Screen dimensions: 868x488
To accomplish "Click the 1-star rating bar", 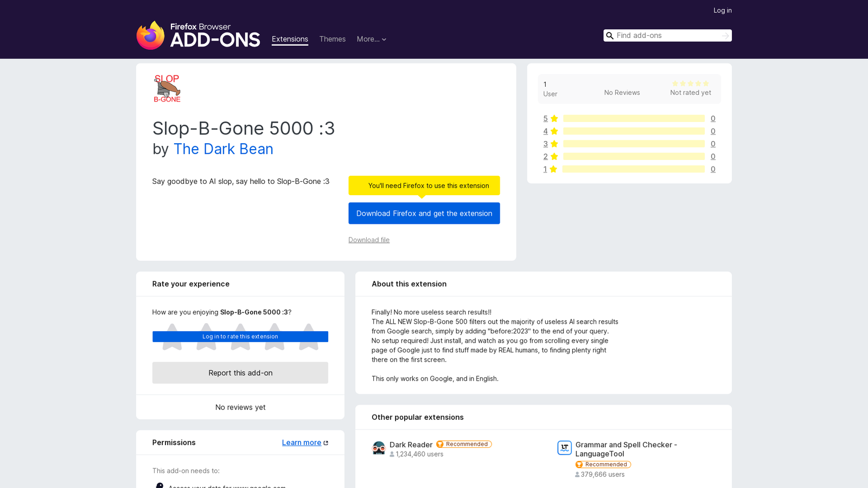I will (634, 169).
